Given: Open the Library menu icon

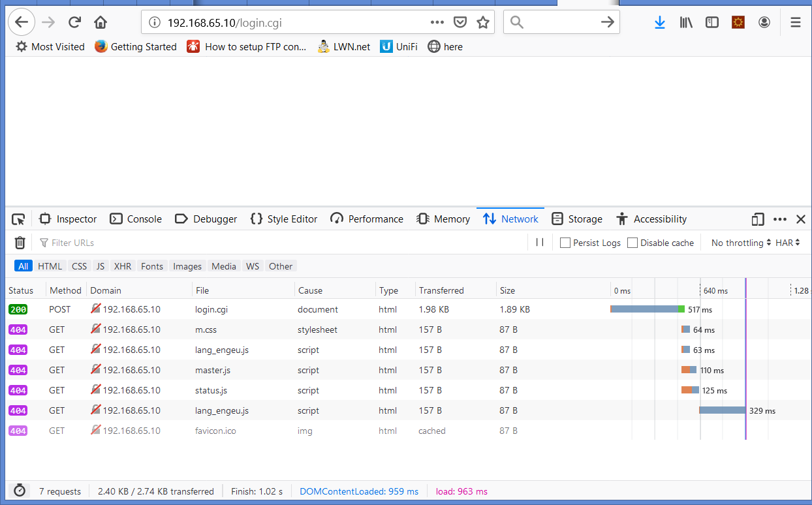Looking at the screenshot, I should pyautogui.click(x=686, y=22).
